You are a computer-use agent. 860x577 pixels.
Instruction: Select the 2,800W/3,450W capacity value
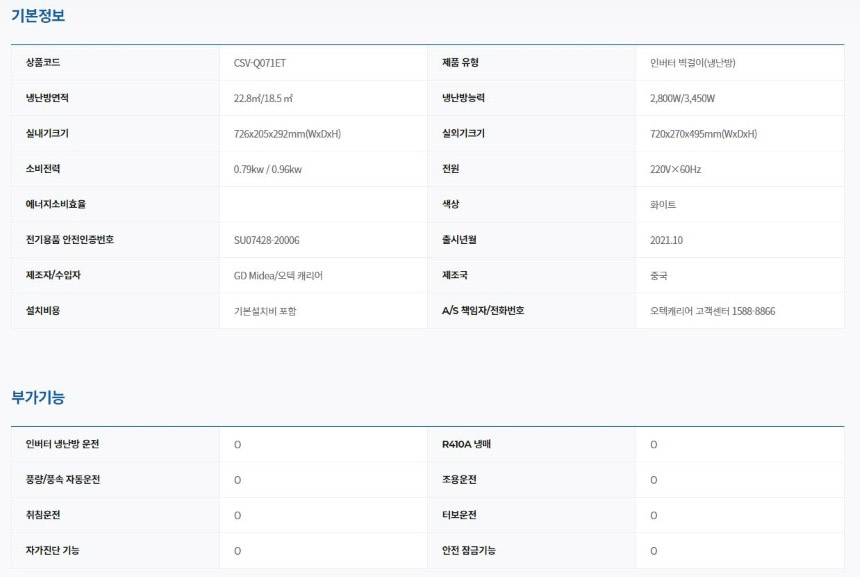[682, 98]
